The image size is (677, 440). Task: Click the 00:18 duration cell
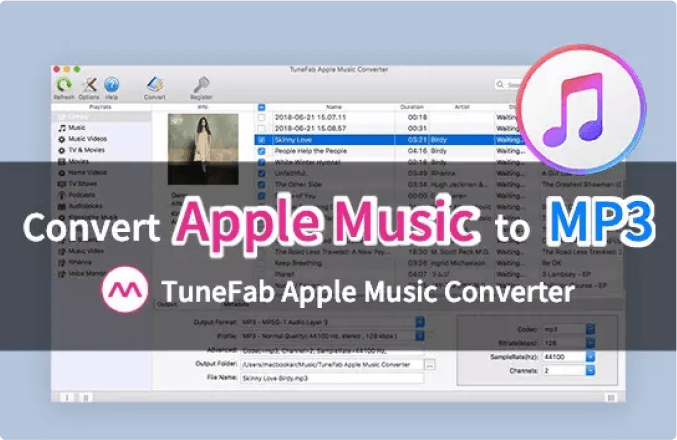(x=417, y=117)
